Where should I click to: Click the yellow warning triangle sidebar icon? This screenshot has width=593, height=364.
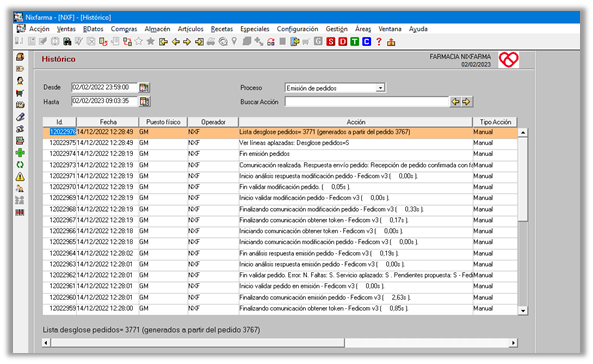20,177
